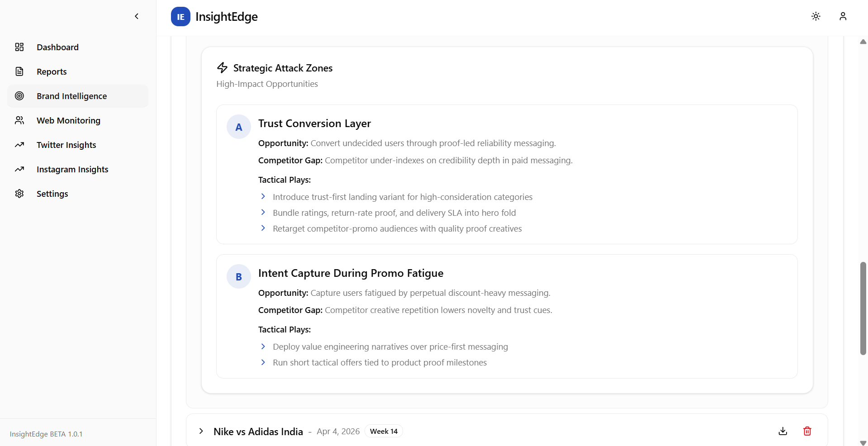Click chevron beside 'Introduce trust-first landing variant'
This screenshot has width=868, height=446.
click(263, 197)
